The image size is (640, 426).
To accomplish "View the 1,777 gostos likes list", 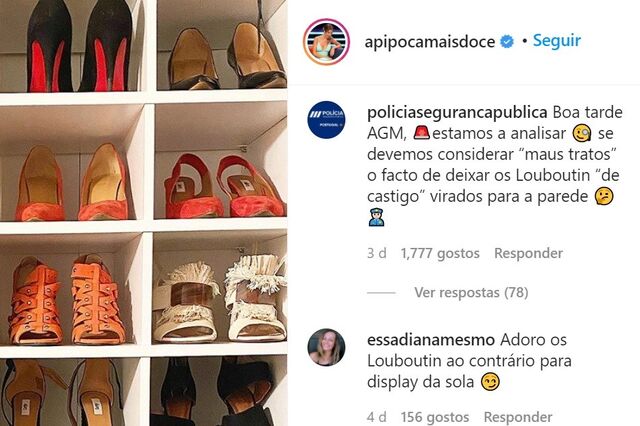I will 440,253.
